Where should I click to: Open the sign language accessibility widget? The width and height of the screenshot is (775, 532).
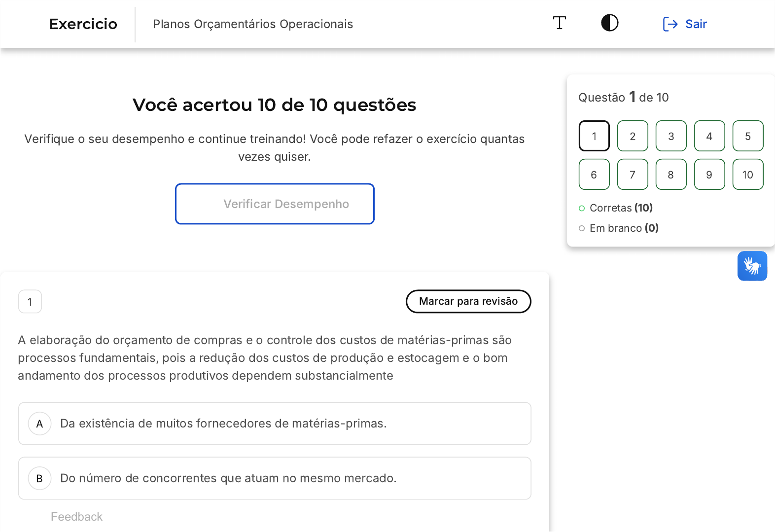pos(752,266)
